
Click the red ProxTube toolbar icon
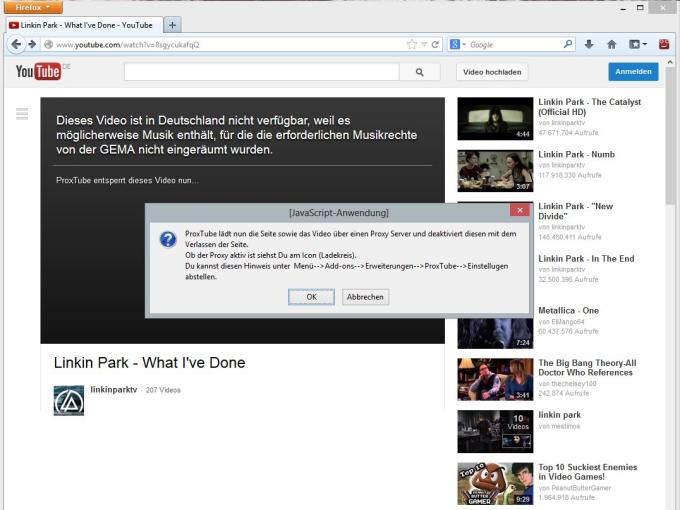point(664,44)
